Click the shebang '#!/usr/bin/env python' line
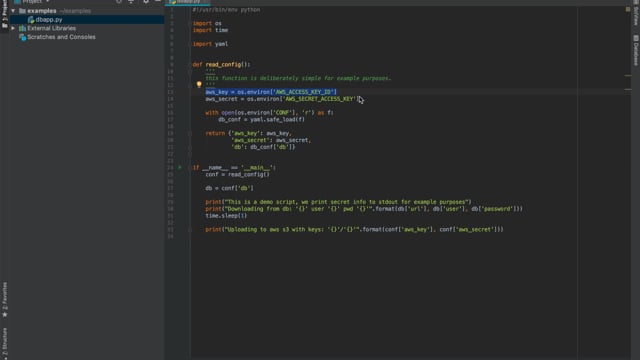This screenshot has width=640, height=360. coord(226,9)
